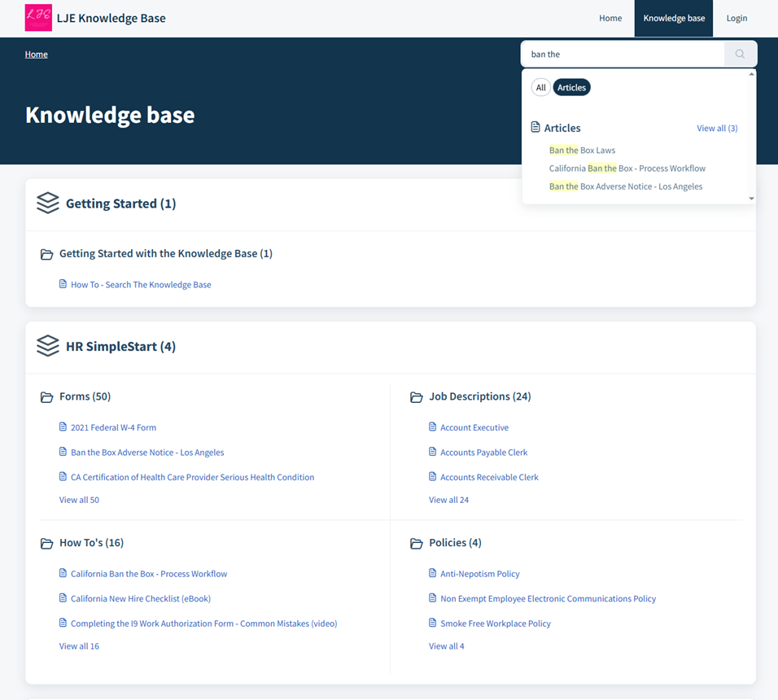778x700 pixels.
Task: Open the Forms (50) folder heading
Action: pos(85,396)
